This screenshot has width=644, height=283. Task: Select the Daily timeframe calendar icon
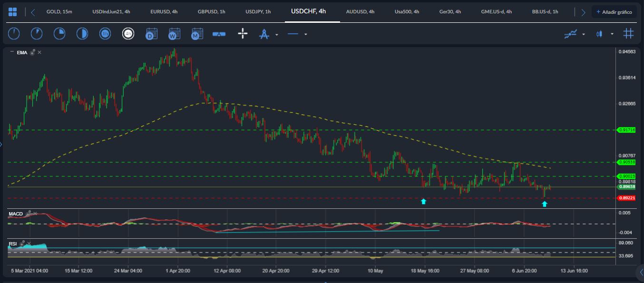point(151,34)
